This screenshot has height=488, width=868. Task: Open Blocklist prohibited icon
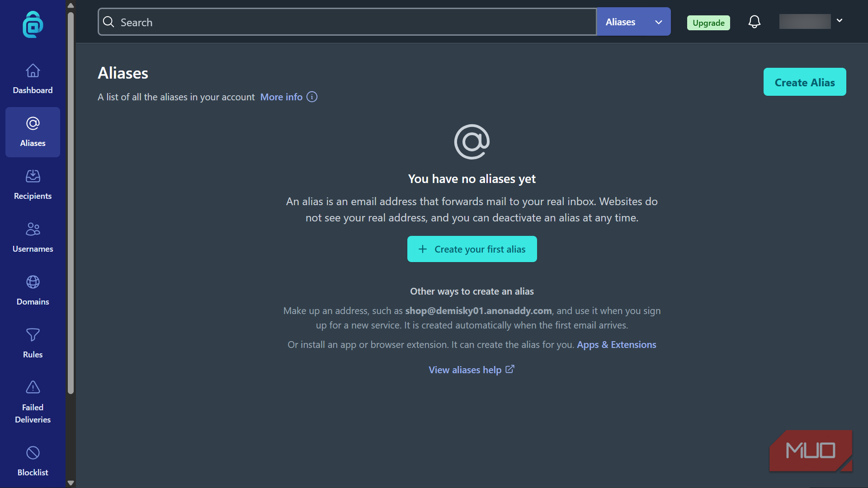point(33,453)
